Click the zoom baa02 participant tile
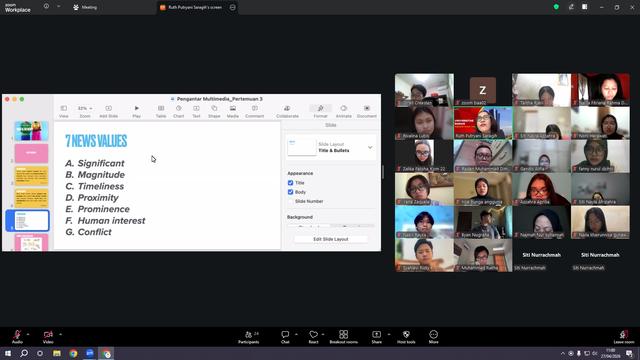640x360 pixels. click(483, 90)
